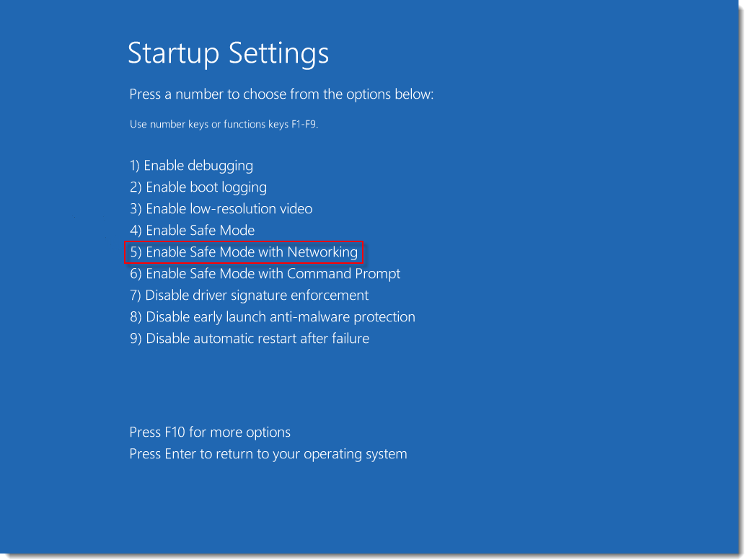This screenshot has height=560, width=745.
Task: Click the word 'F10' in bottom hints
Action: [174, 432]
